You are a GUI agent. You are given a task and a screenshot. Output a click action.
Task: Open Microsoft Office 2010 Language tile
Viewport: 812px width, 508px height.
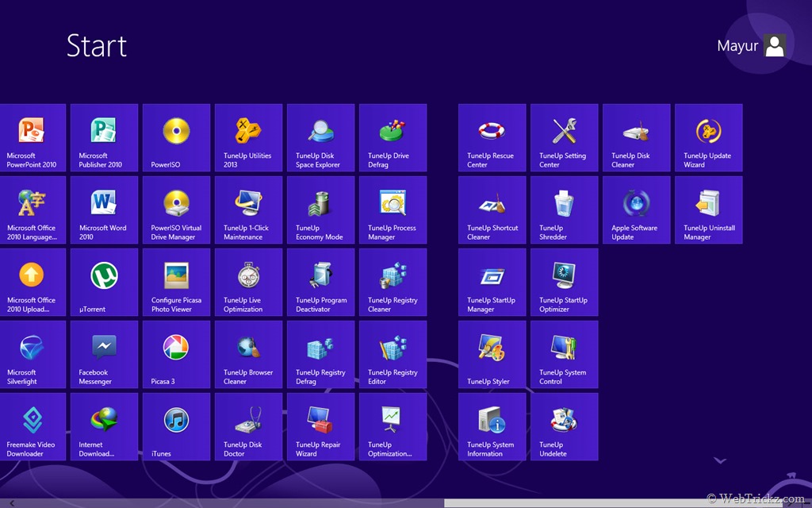33,210
